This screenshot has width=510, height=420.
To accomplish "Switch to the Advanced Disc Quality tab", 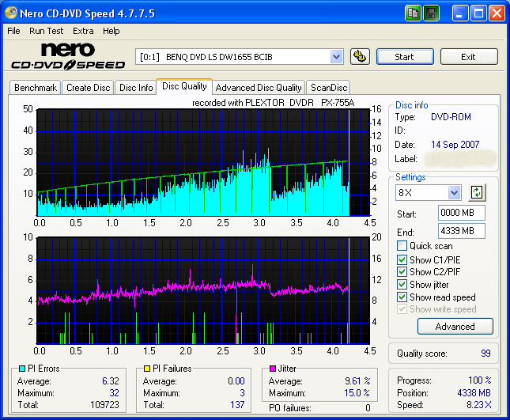I will (259, 88).
